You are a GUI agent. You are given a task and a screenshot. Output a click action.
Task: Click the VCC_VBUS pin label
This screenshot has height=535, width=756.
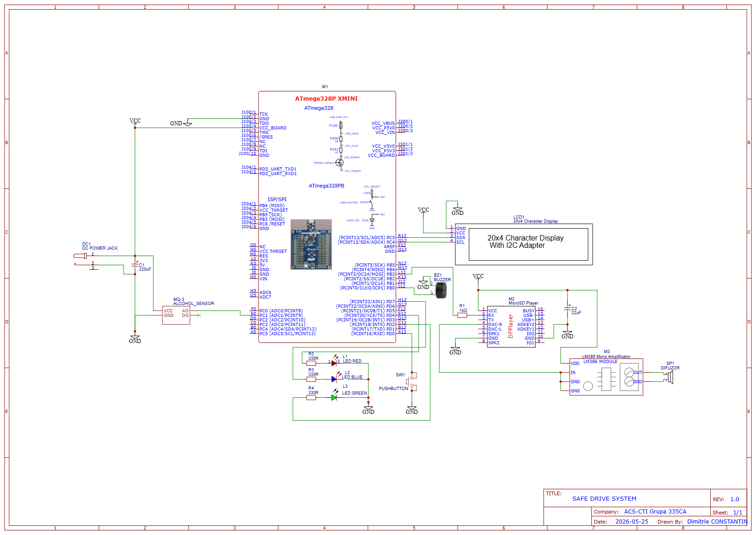tap(383, 123)
